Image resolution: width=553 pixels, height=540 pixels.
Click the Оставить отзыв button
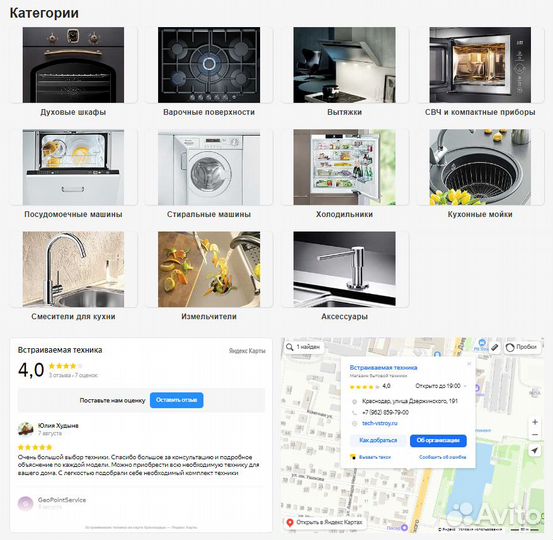point(176,400)
